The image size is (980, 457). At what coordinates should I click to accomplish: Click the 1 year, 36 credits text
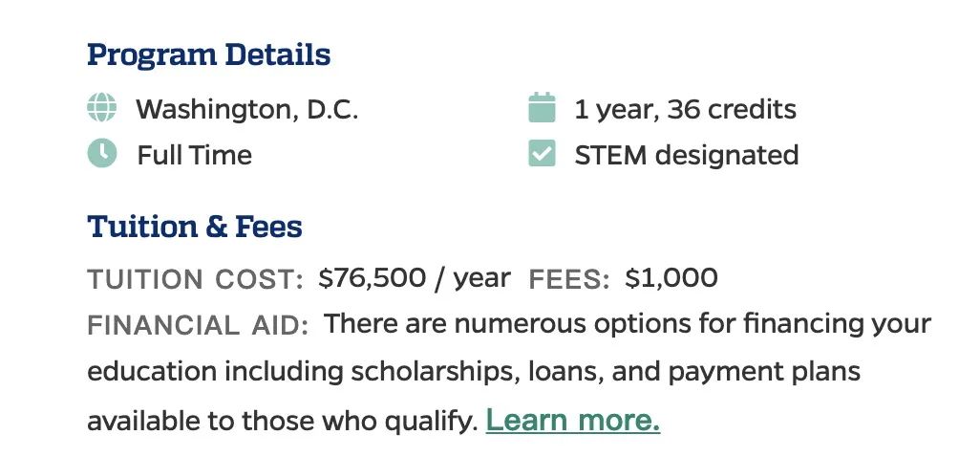[685, 109]
